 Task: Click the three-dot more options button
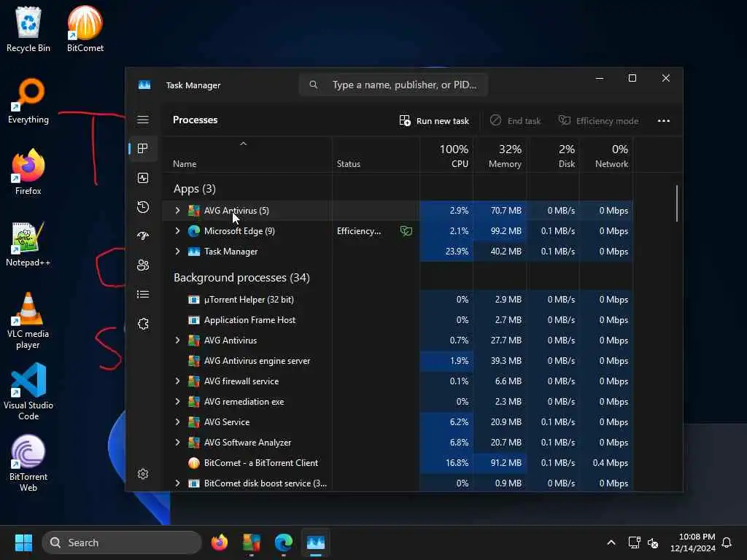664,120
